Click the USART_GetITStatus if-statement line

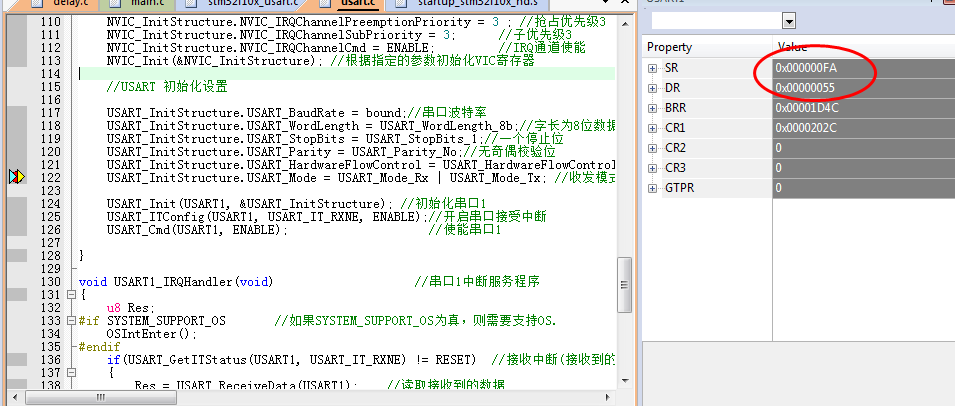(x=291, y=359)
